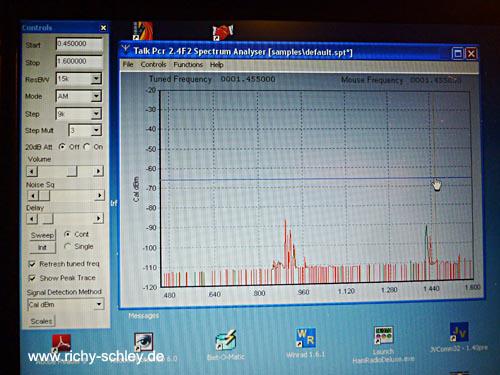The width and height of the screenshot is (500, 375).
Task: Select Cont sweep mode
Action: click(x=67, y=234)
